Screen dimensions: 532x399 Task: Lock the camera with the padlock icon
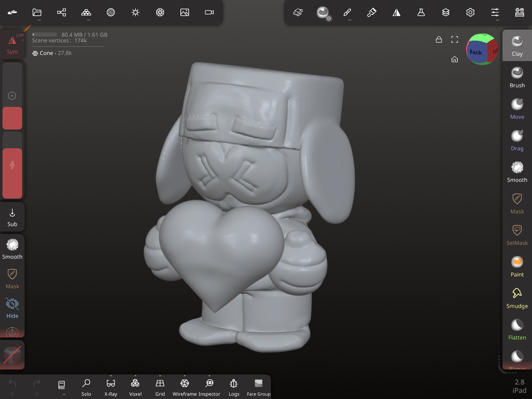pyautogui.click(x=439, y=39)
